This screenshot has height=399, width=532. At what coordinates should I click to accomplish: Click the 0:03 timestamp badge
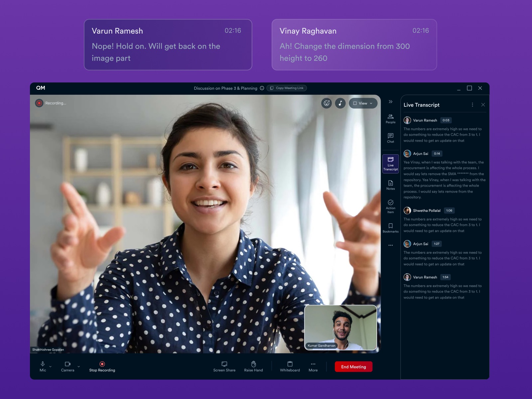[446, 120]
